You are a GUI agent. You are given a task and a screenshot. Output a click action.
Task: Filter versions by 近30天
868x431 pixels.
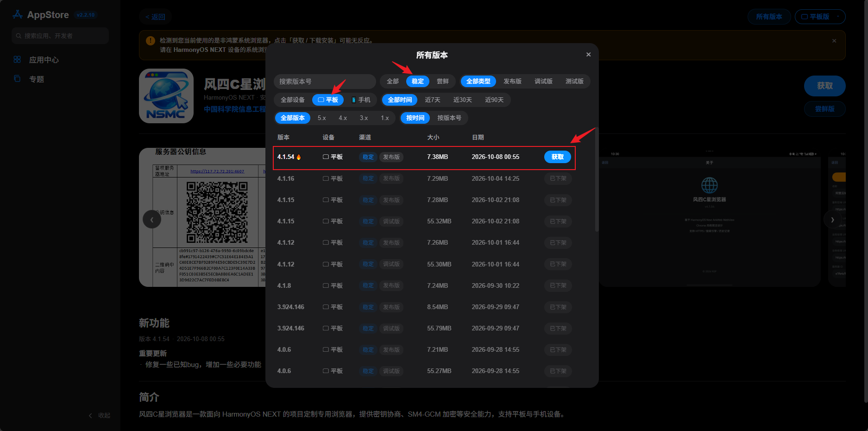tap(463, 100)
